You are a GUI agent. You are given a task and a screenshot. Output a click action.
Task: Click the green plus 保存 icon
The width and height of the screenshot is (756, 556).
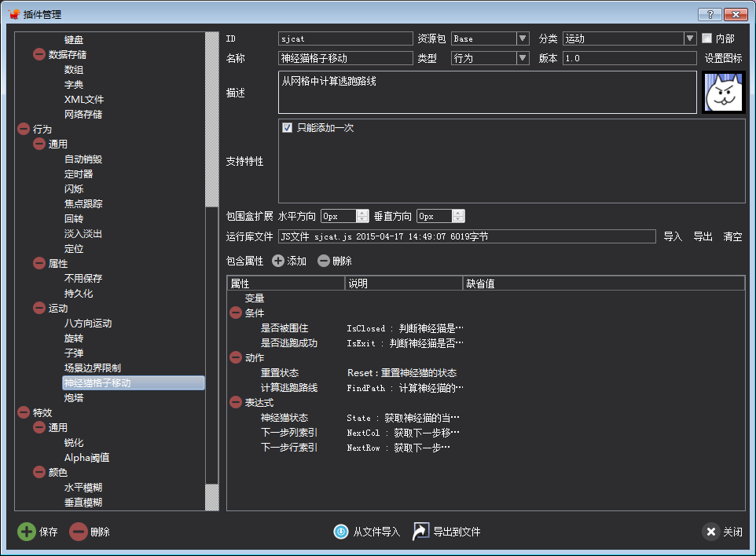click(x=27, y=532)
